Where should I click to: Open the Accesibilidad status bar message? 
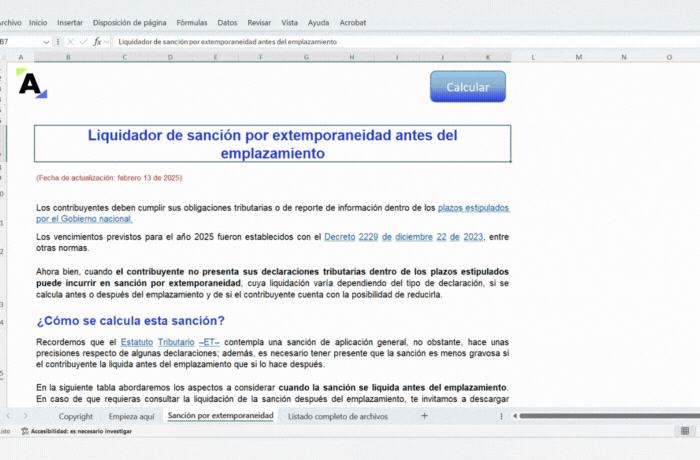click(x=76, y=431)
